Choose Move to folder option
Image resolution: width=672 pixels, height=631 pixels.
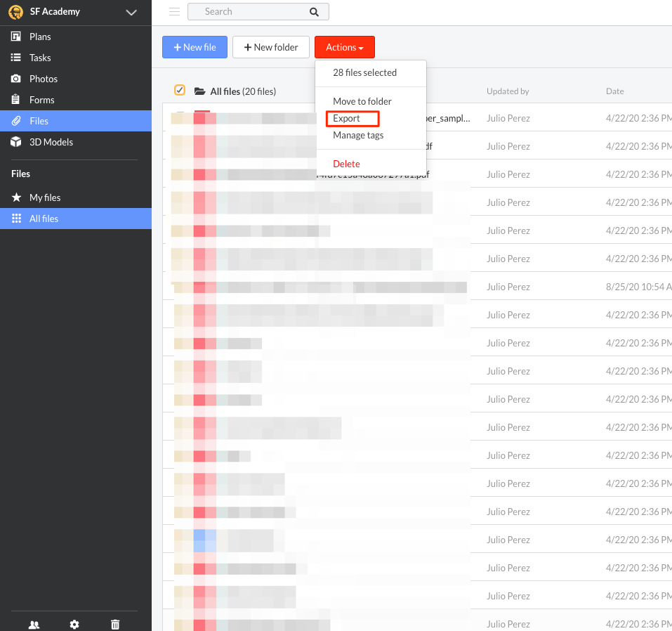tap(362, 102)
